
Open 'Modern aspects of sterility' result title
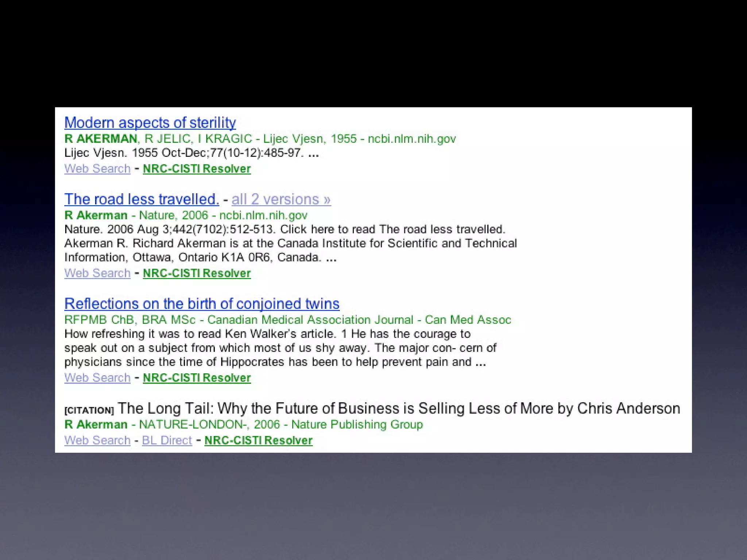coord(150,123)
